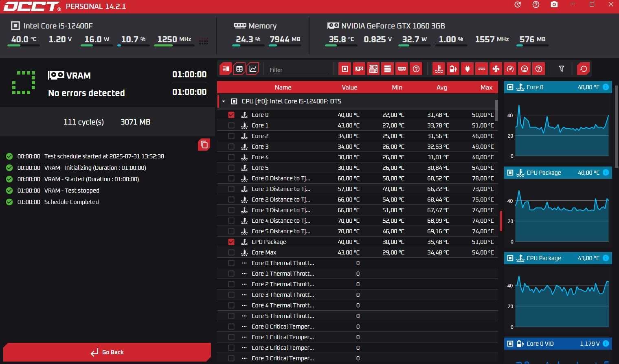The image size is (619, 364).
Task: Click the Filter text field
Action: tap(299, 70)
